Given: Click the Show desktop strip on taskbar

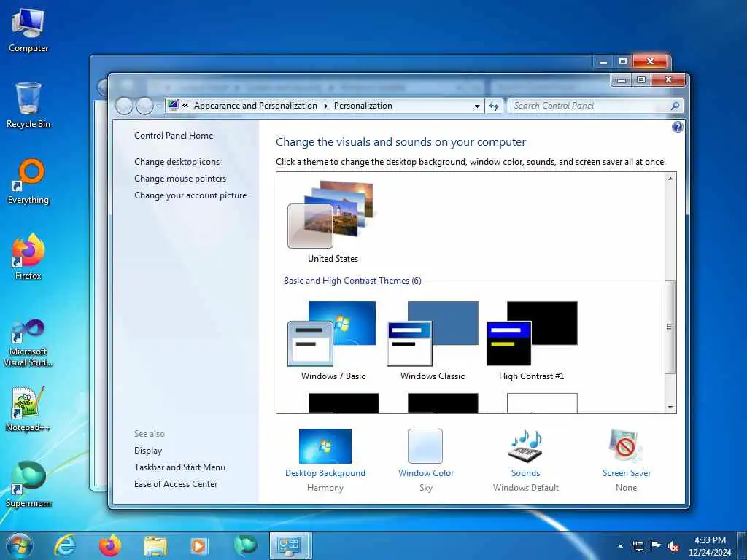Looking at the screenshot, I should (x=742, y=546).
